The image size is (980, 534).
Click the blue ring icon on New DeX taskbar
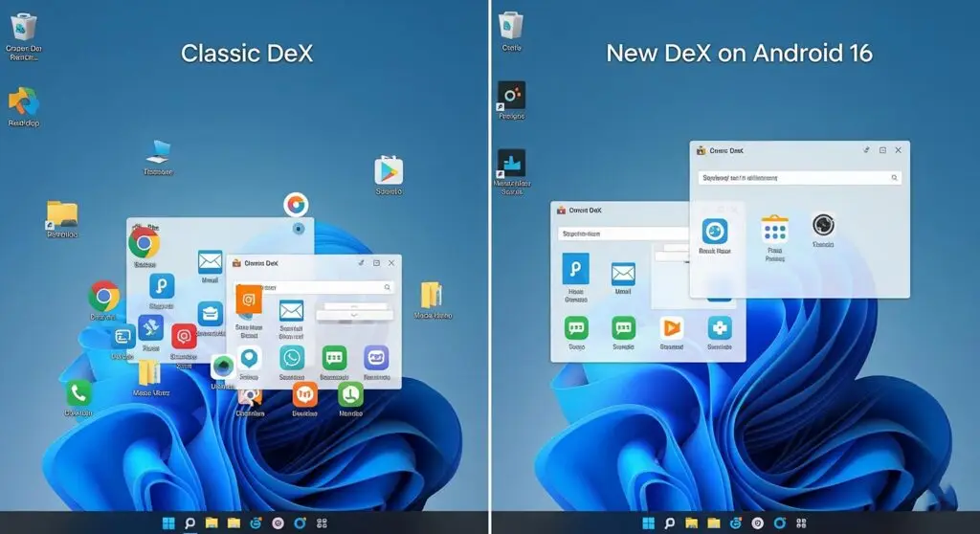779,523
